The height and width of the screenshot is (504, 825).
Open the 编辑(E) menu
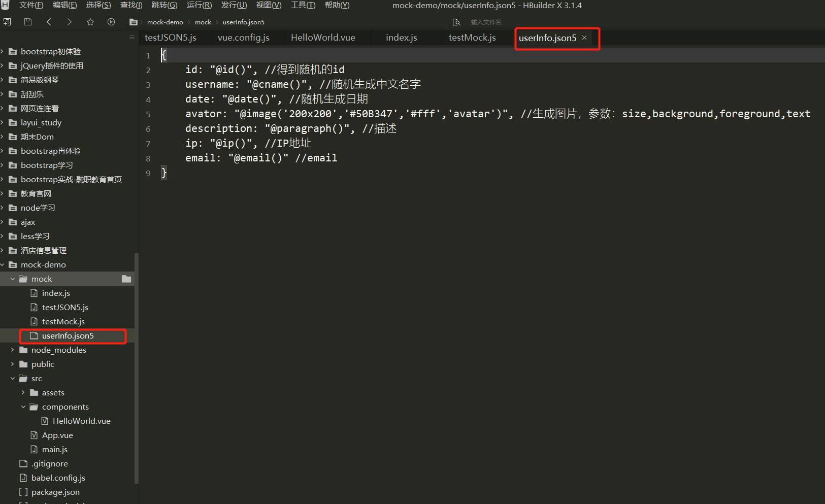tap(65, 5)
